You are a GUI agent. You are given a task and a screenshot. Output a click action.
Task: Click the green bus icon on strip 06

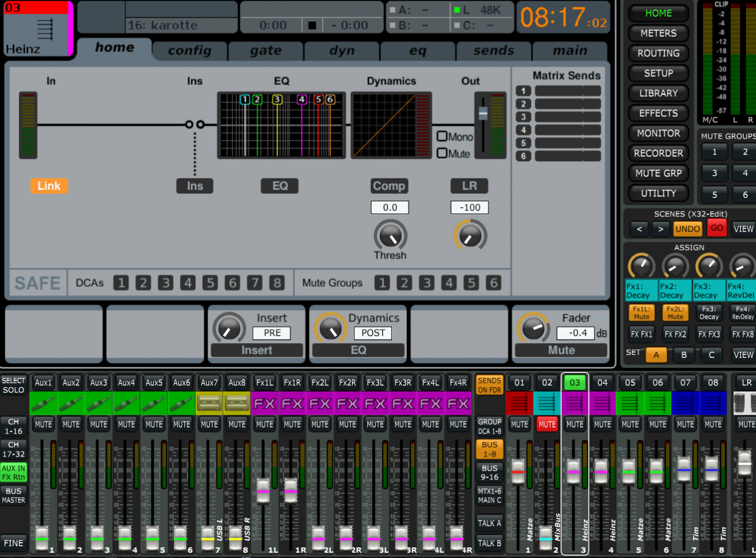pos(658,403)
